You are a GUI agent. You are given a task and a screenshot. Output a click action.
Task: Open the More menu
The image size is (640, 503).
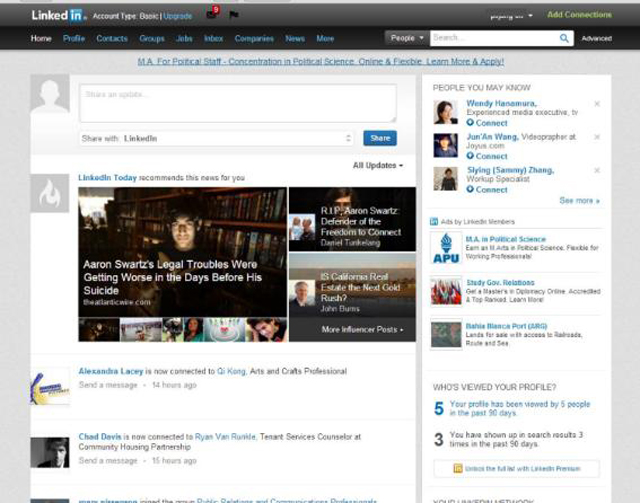pyautogui.click(x=325, y=38)
